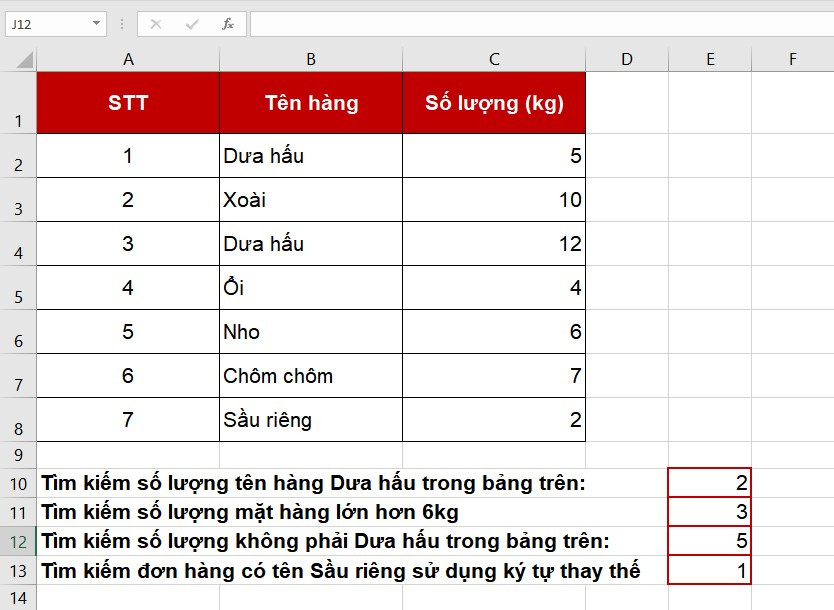This screenshot has height=610, width=834.
Task: Select row 1 header
Action: (18, 103)
